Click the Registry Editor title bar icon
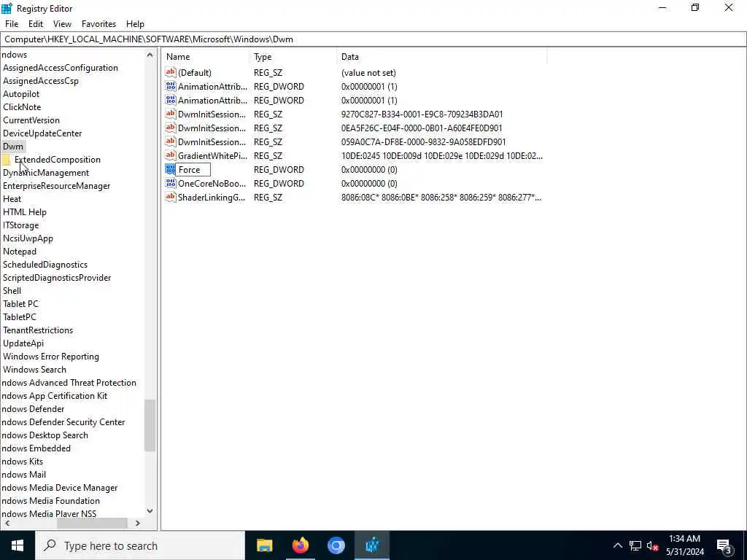 click(7, 8)
